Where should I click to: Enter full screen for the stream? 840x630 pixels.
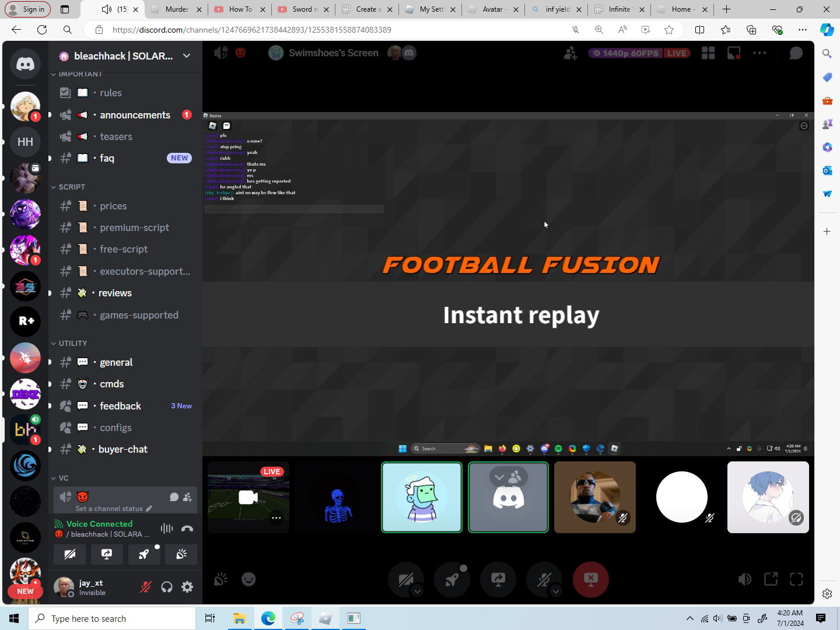(x=796, y=579)
